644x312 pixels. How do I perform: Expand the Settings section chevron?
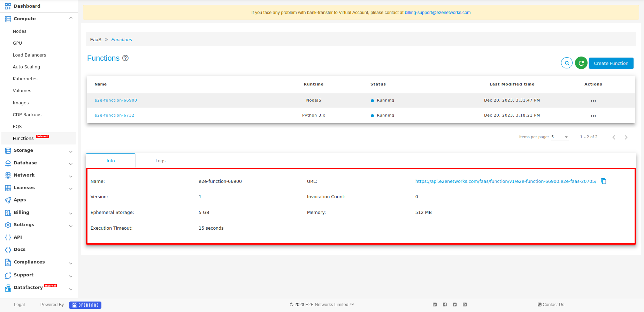point(71,226)
